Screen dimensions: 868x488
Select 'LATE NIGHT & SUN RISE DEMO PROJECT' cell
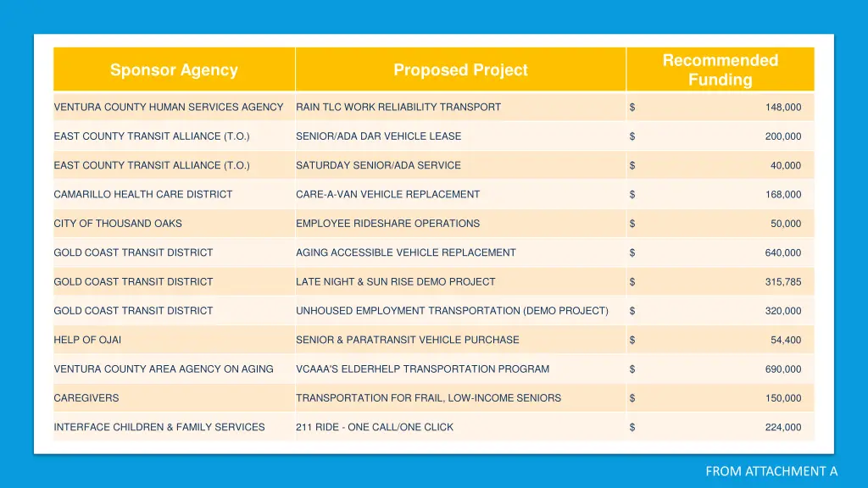coord(460,281)
